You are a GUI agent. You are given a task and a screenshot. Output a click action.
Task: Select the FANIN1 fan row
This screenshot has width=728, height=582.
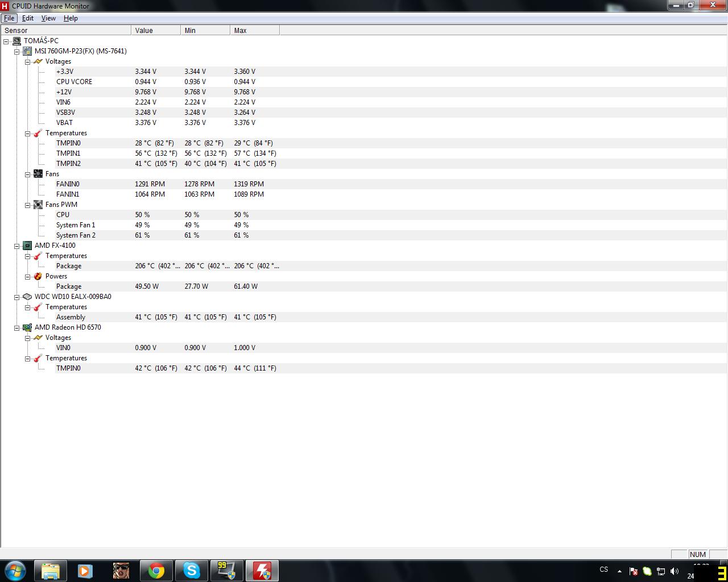click(364, 194)
